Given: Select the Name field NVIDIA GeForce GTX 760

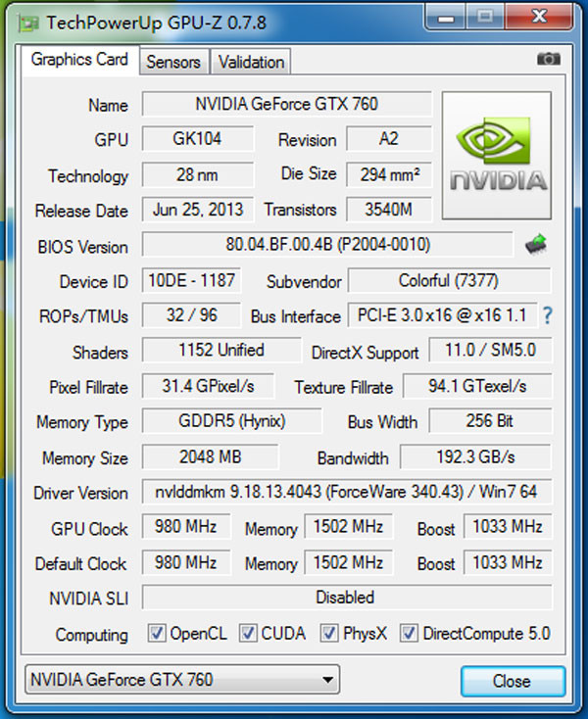Looking at the screenshot, I should click(x=287, y=104).
